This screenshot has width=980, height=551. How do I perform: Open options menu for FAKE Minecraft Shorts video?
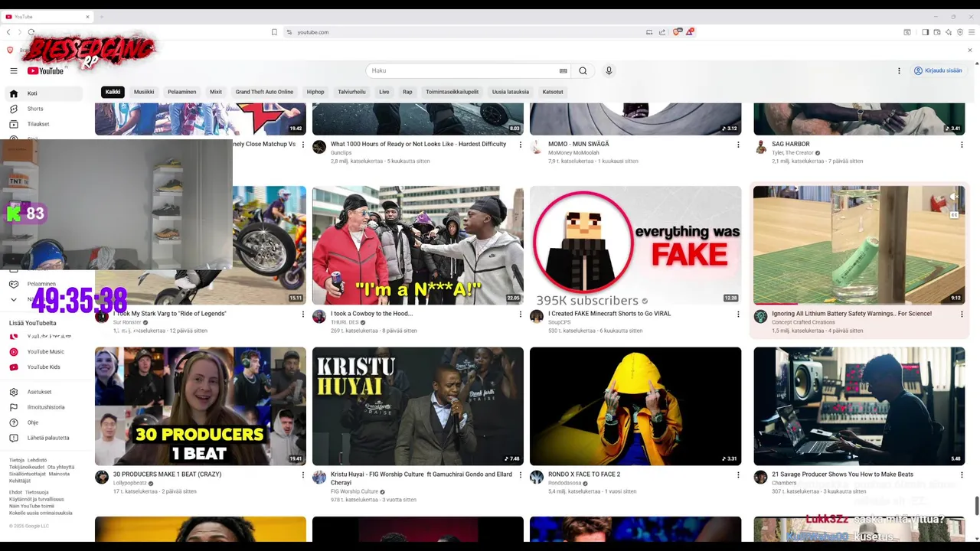tap(738, 314)
